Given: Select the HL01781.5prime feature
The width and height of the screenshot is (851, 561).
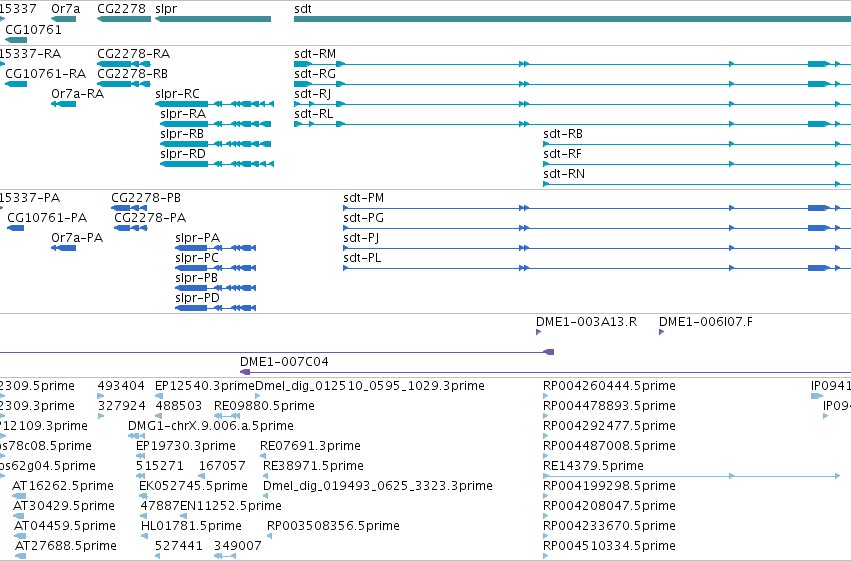Looking at the screenshot, I should click(x=144, y=537).
